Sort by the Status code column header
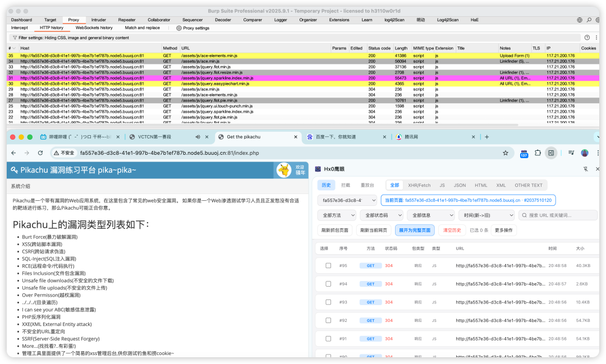606x364 pixels. [379, 48]
